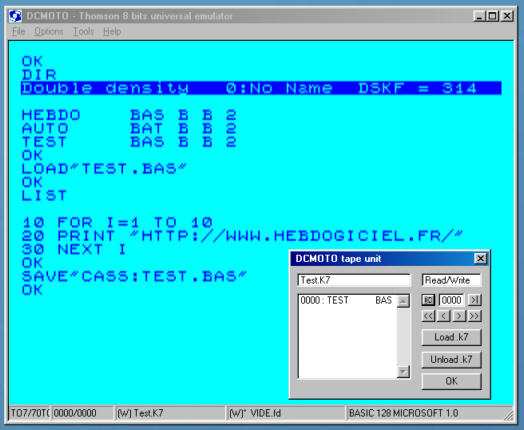
Task: Click the tape list scroll down arrow
Action: click(x=403, y=371)
